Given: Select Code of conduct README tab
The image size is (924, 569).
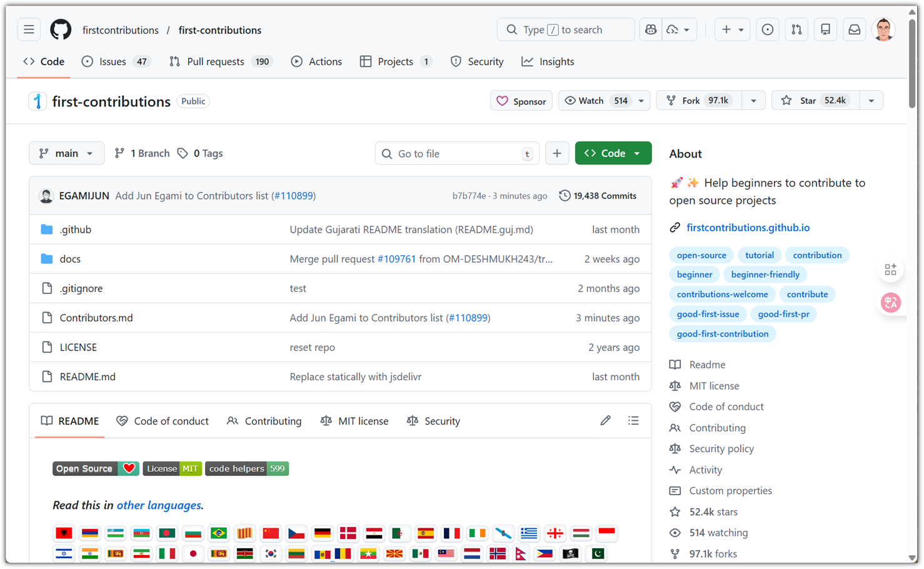Looking at the screenshot, I should coord(163,421).
